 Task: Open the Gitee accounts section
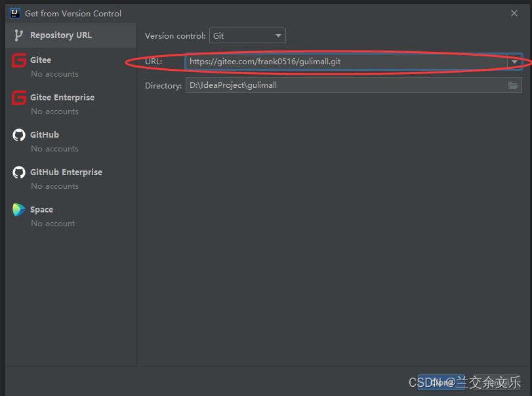tap(71, 66)
